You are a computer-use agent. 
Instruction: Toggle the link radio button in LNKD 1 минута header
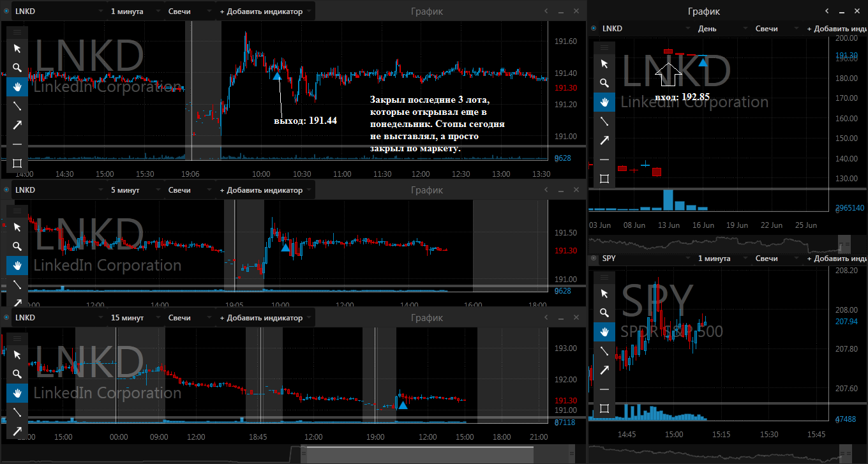click(7, 11)
